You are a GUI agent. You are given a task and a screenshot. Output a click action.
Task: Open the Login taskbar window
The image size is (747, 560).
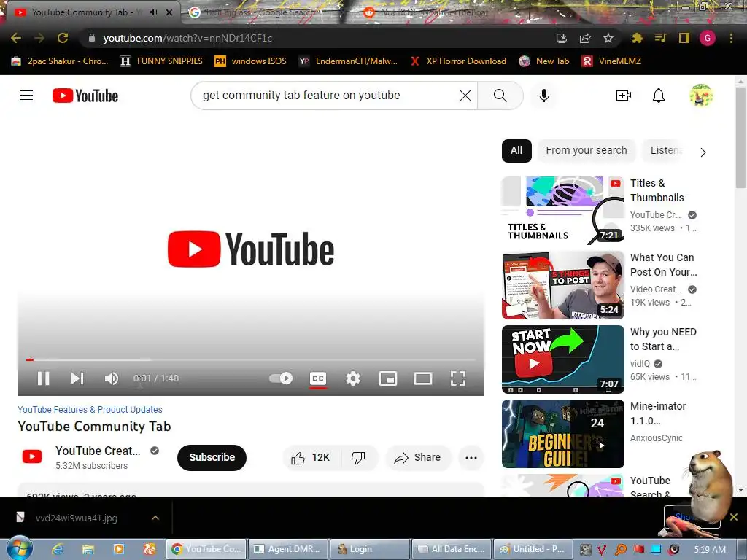coord(369,549)
